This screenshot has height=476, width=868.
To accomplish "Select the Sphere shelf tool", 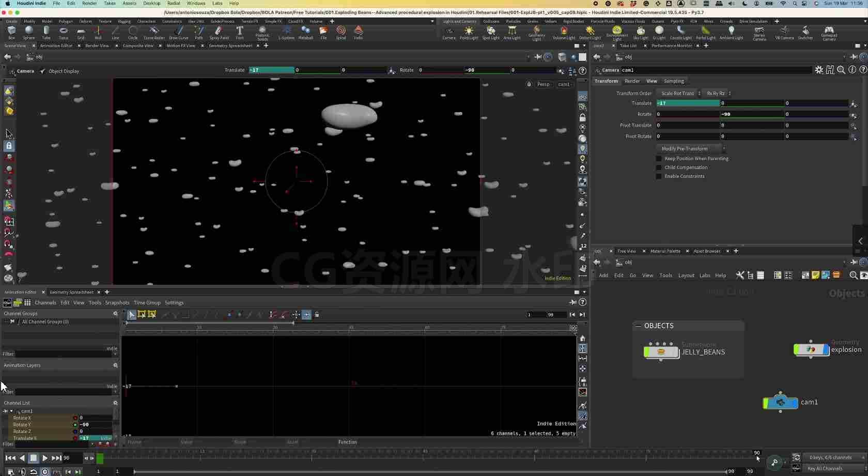I will [29, 33].
